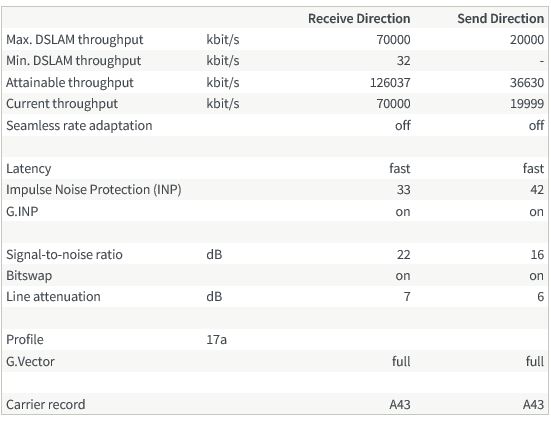Select the Min. DSLAM throughput label
The image size is (551, 421).
pos(73,61)
